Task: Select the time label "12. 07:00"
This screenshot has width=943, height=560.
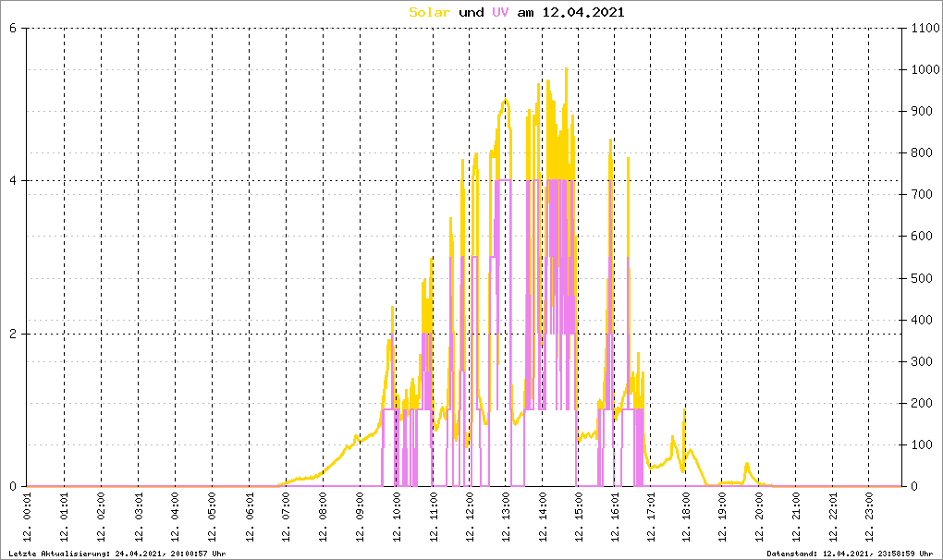Action: click(287, 517)
